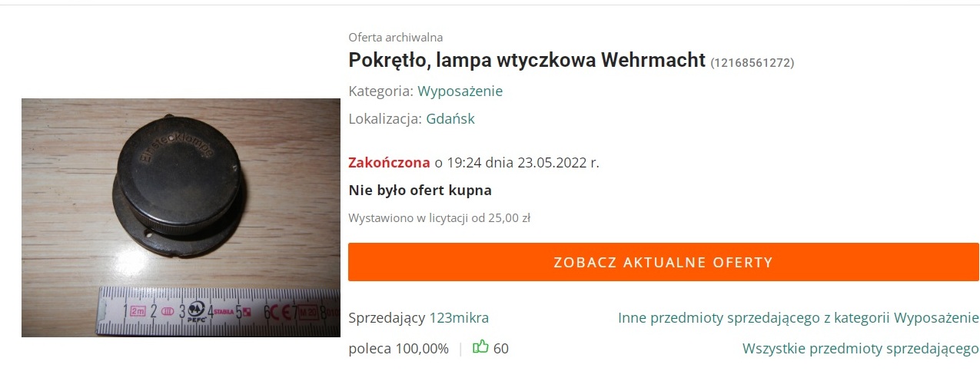This screenshot has height=378, width=980.
Task: Click the Oferta archiwalna label
Action: (395, 37)
